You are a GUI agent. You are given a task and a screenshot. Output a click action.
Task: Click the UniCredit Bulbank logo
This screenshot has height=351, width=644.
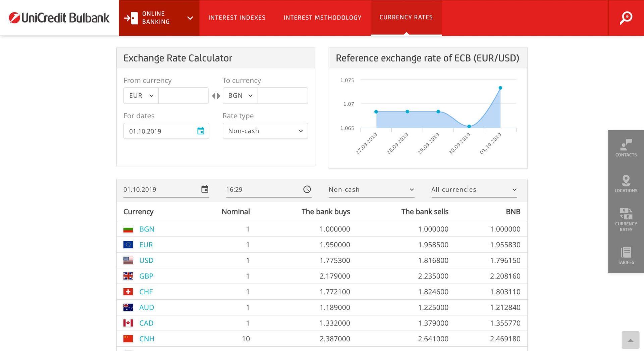(59, 18)
